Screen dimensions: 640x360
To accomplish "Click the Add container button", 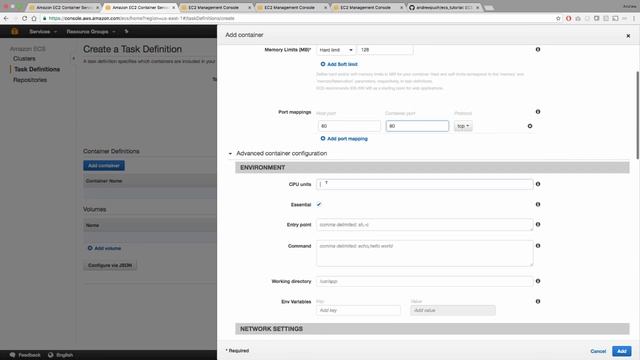I will tap(104, 166).
